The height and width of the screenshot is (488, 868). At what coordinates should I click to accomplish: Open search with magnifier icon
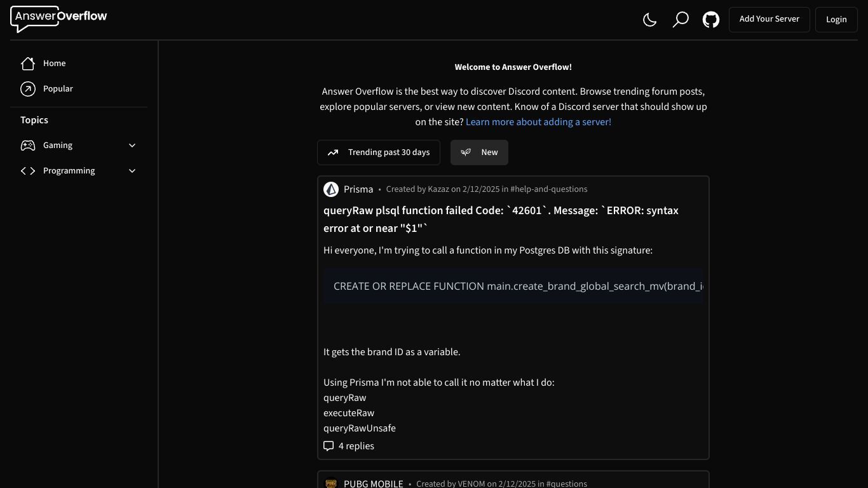680,20
